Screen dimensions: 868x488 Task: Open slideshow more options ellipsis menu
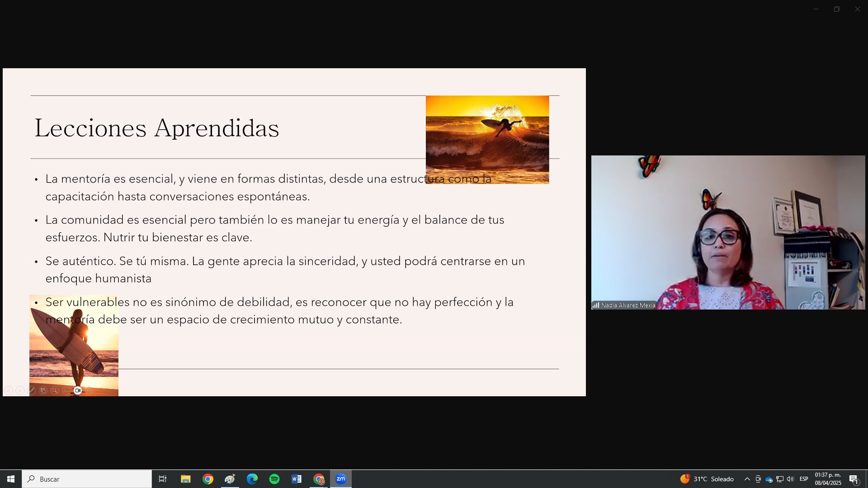(90, 390)
